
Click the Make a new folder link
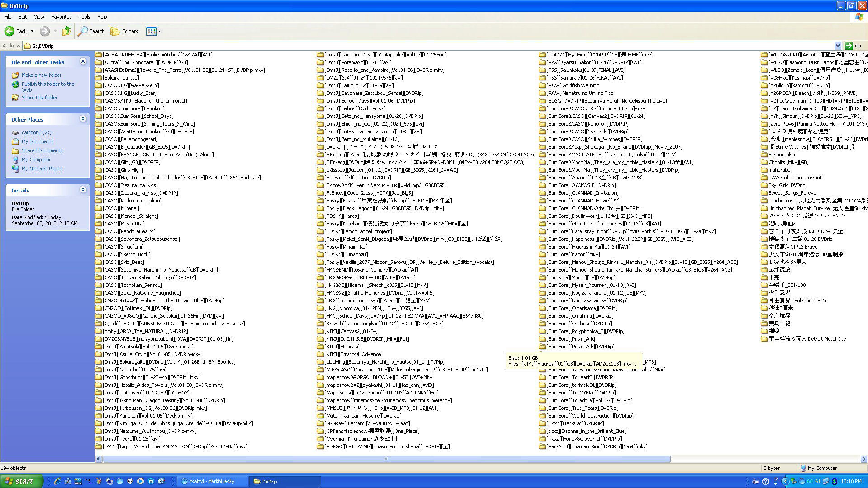point(42,75)
